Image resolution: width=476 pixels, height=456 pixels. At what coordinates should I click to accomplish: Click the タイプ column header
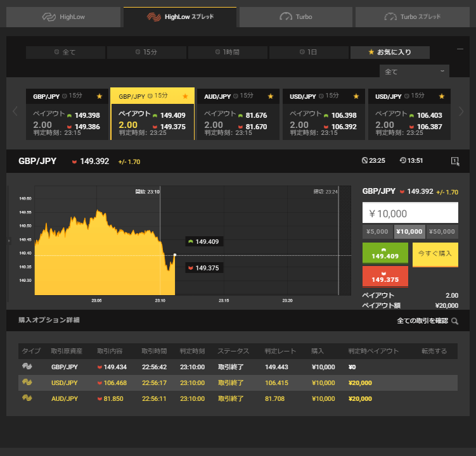tap(31, 351)
